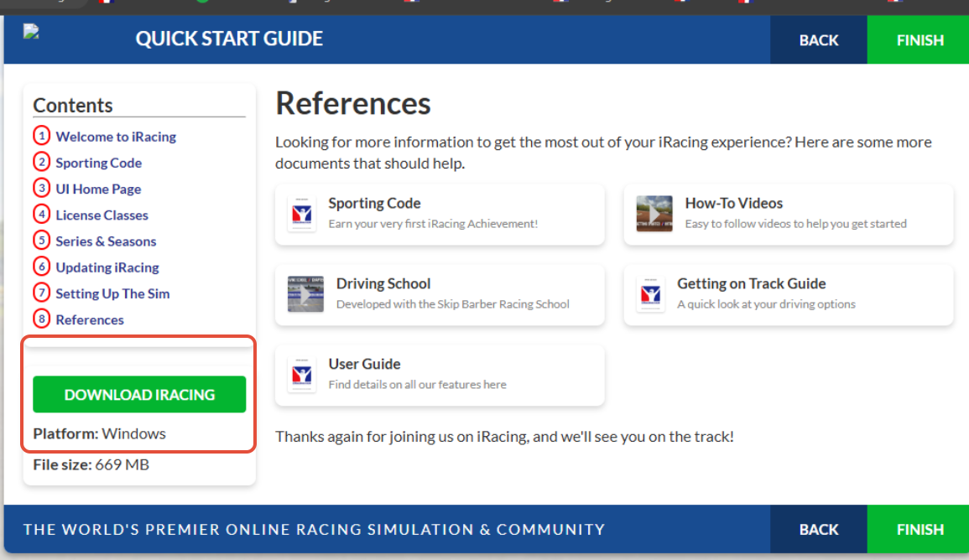Click the circled number 5 beside Series & Seasons
The image size is (969, 560).
coord(41,240)
